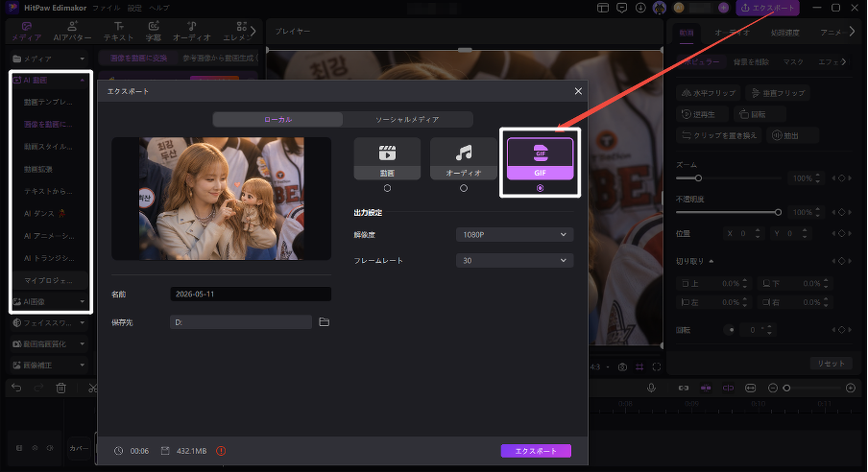Screen dimensions: 868x472
Task: Select the video radio button
Action: (388, 188)
